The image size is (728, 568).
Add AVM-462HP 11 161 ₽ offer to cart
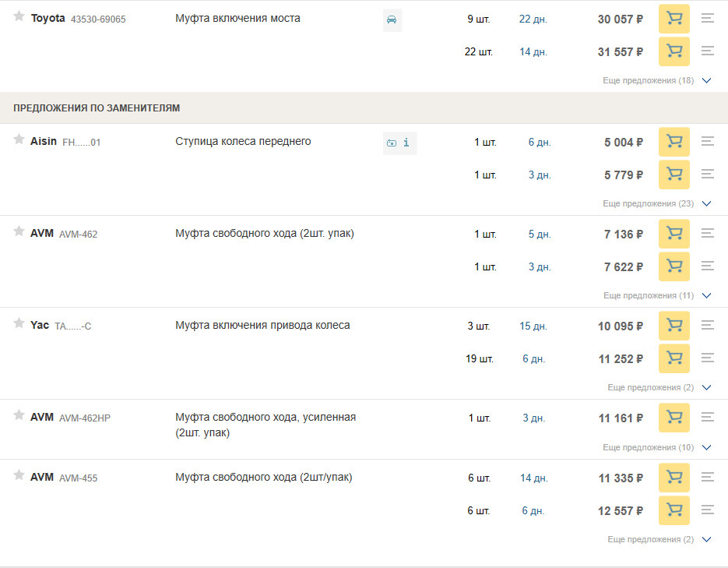673,418
